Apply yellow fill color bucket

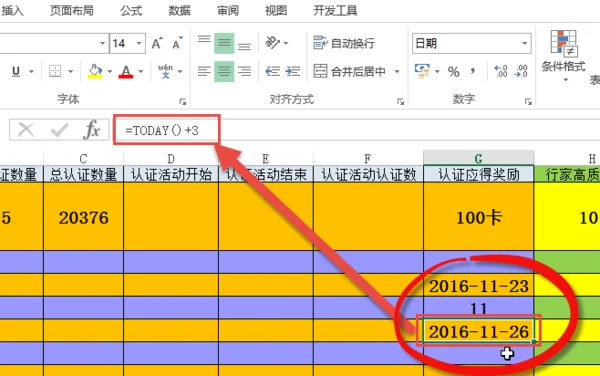click(95, 71)
